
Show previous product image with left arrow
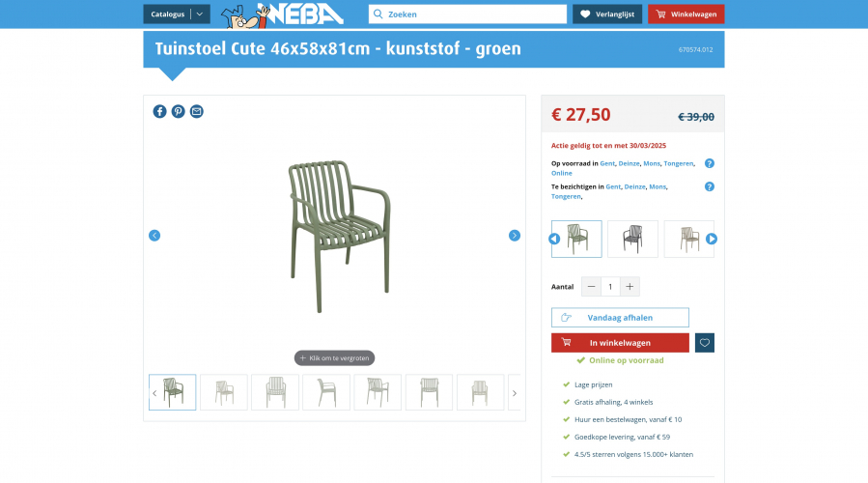[x=154, y=236]
